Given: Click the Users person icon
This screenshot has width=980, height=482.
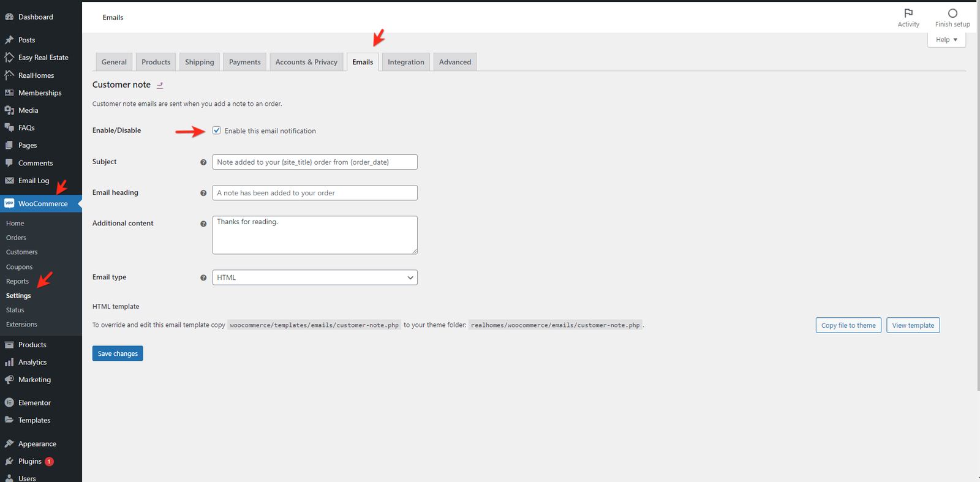Looking at the screenshot, I should coord(9,478).
